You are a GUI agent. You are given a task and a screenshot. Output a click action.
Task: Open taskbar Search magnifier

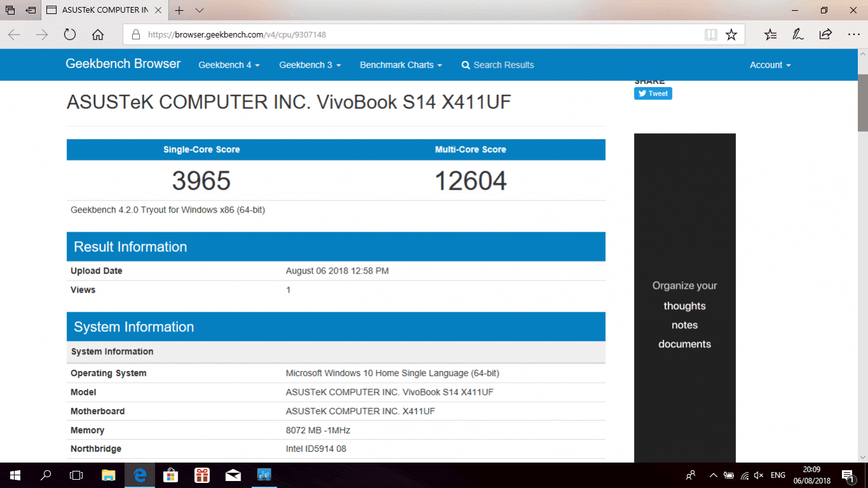[46, 475]
